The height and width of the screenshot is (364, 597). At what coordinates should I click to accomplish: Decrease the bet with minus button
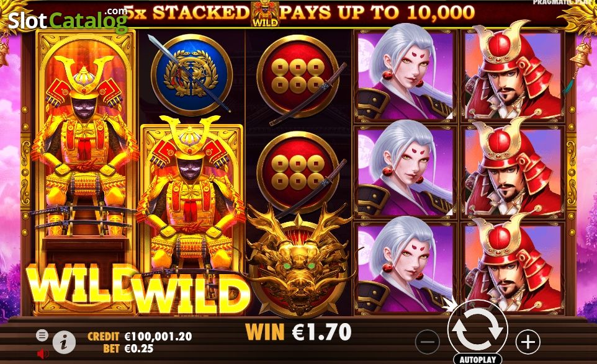point(428,342)
